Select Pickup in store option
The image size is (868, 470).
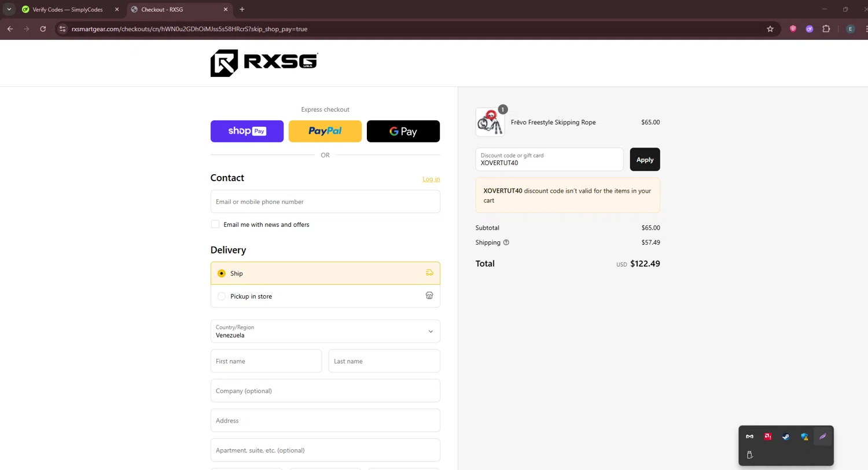click(325, 296)
